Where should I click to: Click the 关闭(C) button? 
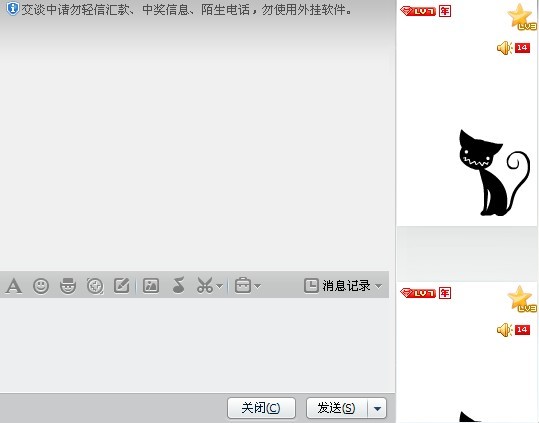click(x=261, y=408)
